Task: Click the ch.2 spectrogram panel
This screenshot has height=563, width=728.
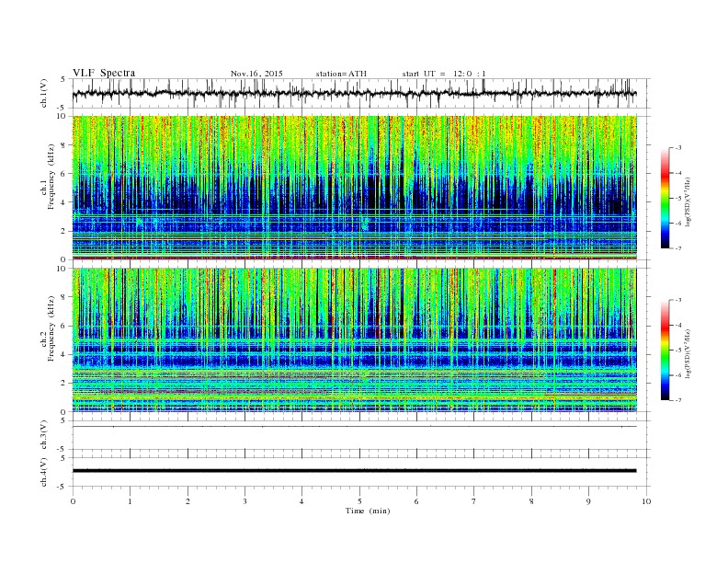Action: pyautogui.click(x=354, y=340)
